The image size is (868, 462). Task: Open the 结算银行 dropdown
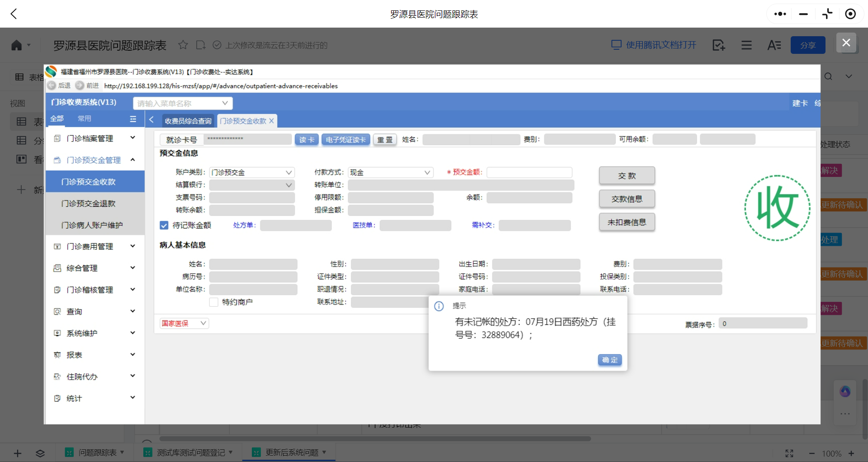252,185
